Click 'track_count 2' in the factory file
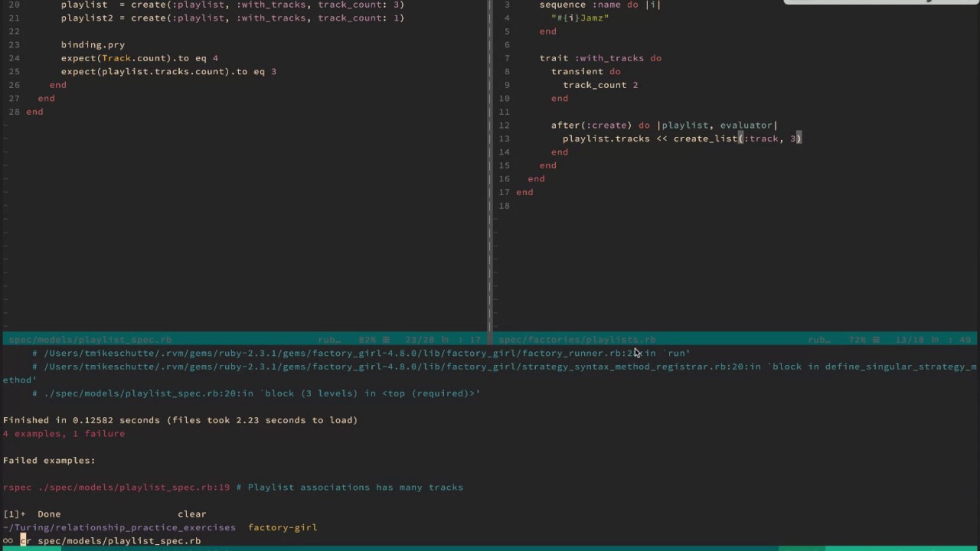 pyautogui.click(x=600, y=85)
